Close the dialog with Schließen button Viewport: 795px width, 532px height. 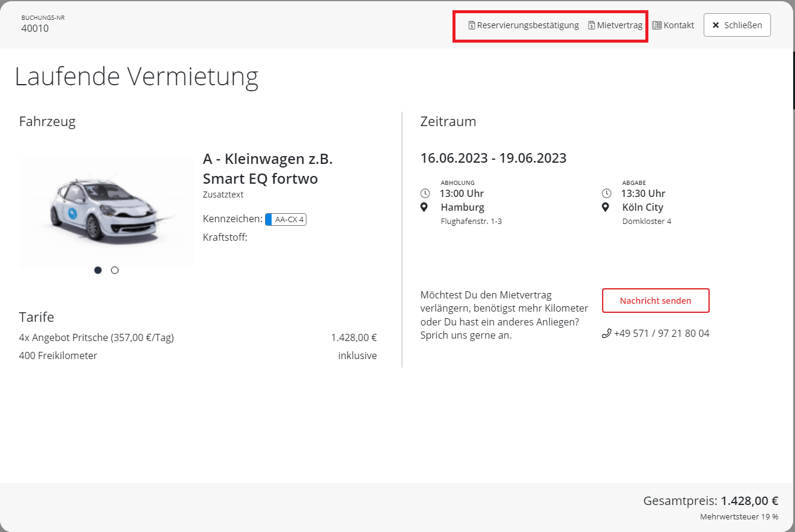pos(737,25)
